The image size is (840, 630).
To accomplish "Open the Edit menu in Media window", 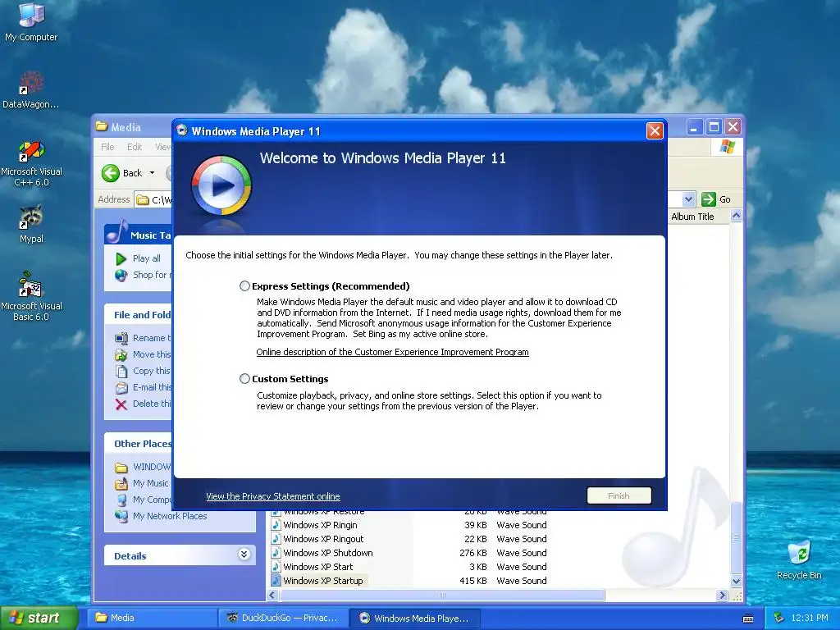I will (135, 147).
